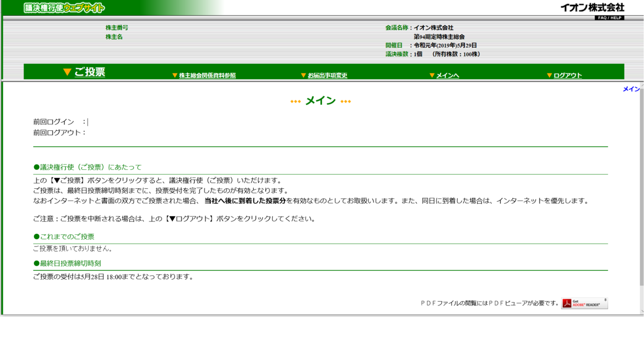
Task: Open 株主総会関係資料参照 documents link
Action: pos(207,76)
